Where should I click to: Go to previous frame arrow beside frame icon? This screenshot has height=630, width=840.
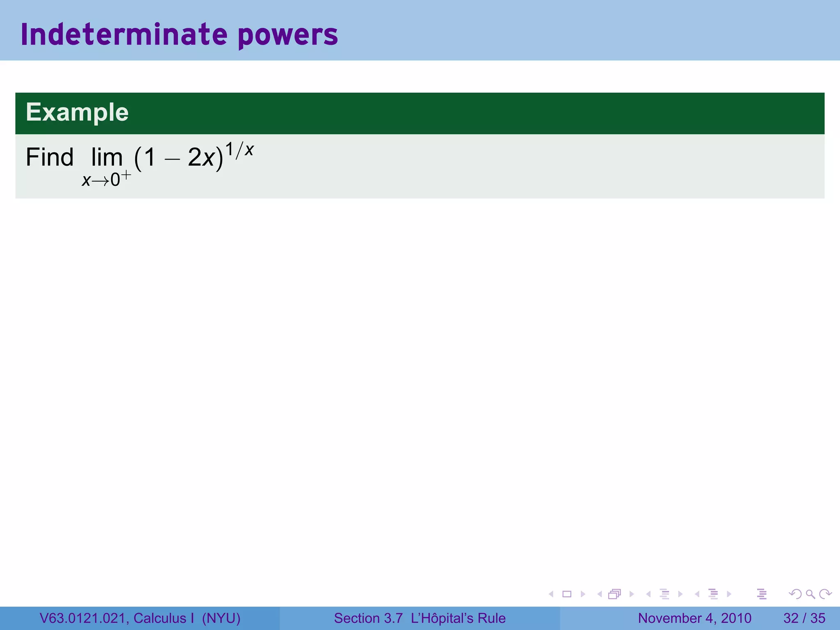599,594
